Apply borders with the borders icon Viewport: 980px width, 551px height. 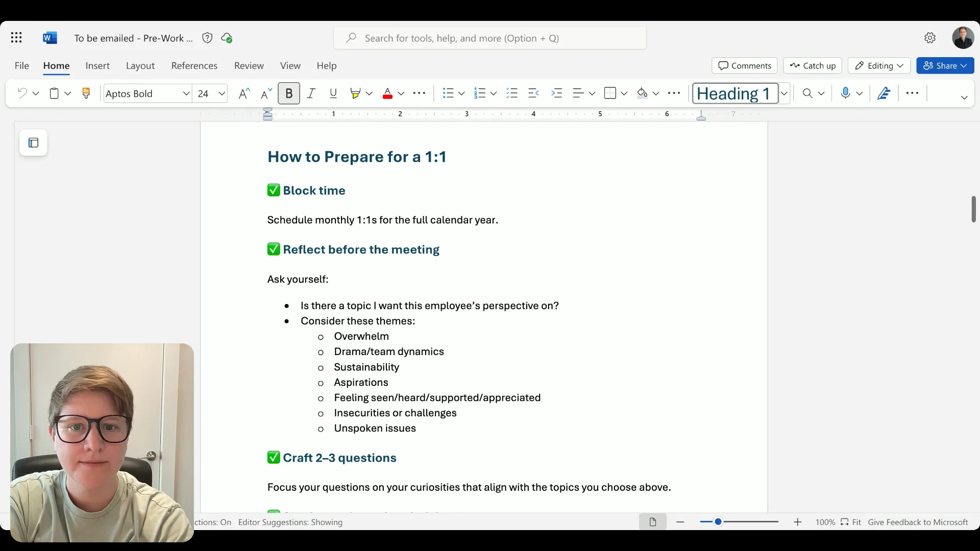(x=610, y=93)
